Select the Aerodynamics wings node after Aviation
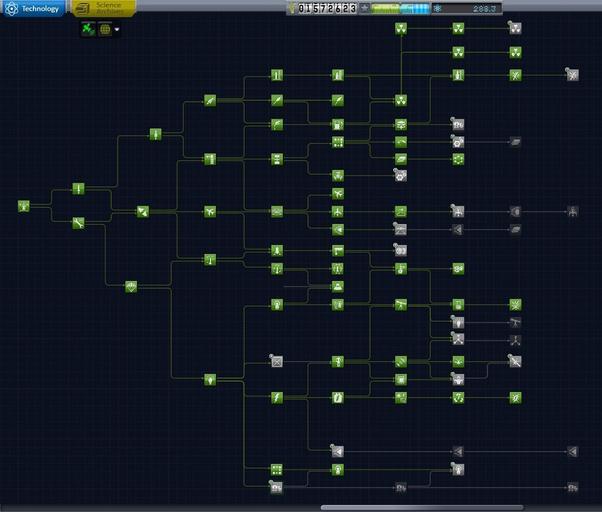This screenshot has width=602, height=512. tap(277, 211)
